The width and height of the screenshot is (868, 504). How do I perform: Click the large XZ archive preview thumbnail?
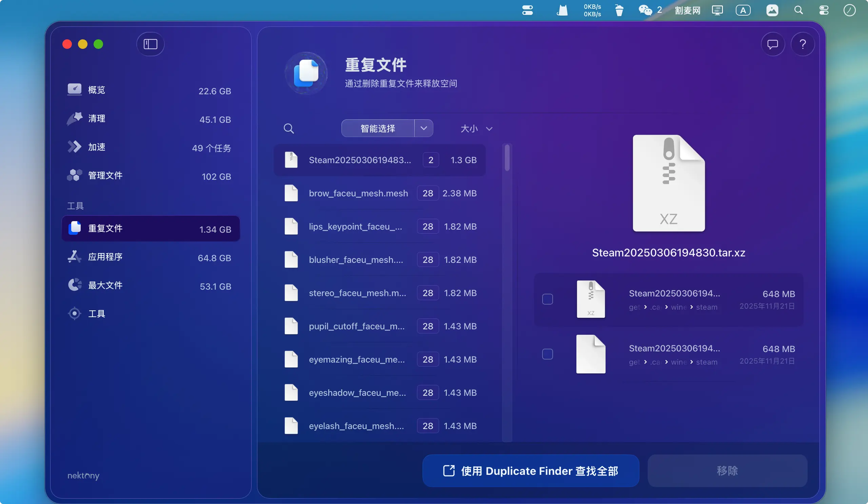(x=668, y=183)
